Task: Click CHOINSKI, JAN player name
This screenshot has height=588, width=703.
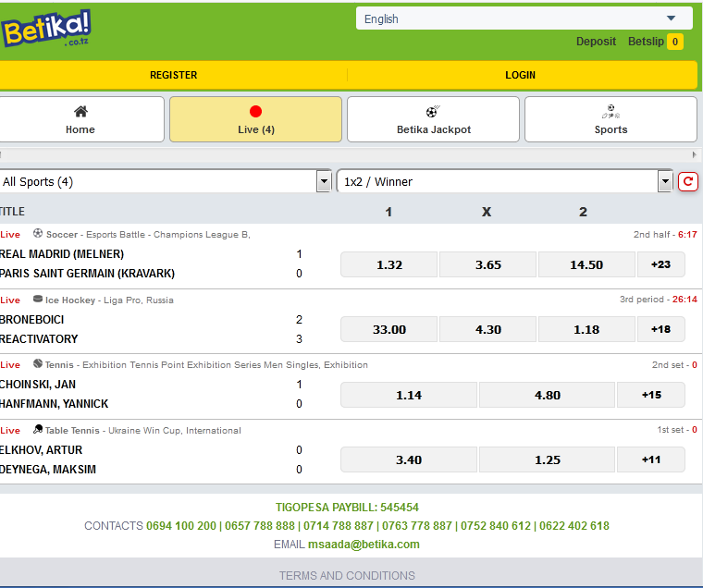Action: pyautogui.click(x=38, y=385)
